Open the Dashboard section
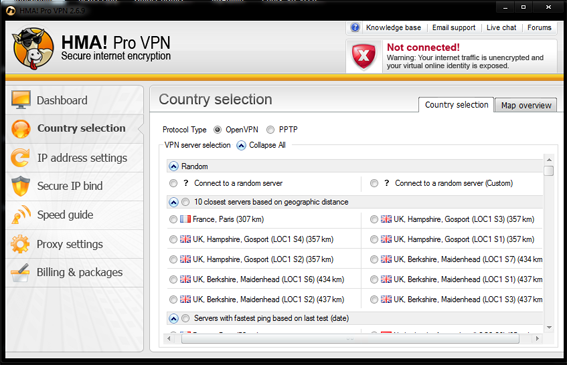Screen dimensions: 567x365 pos(74,100)
